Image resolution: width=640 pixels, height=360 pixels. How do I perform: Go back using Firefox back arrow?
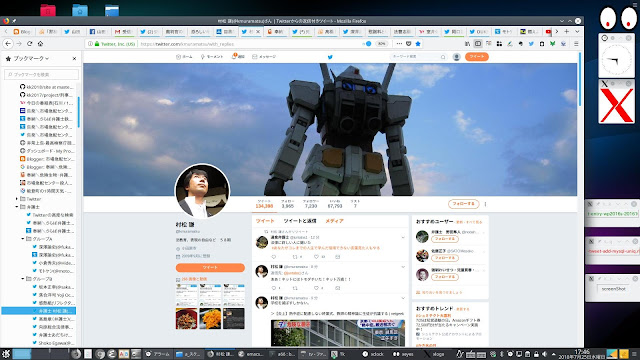pos(8,44)
